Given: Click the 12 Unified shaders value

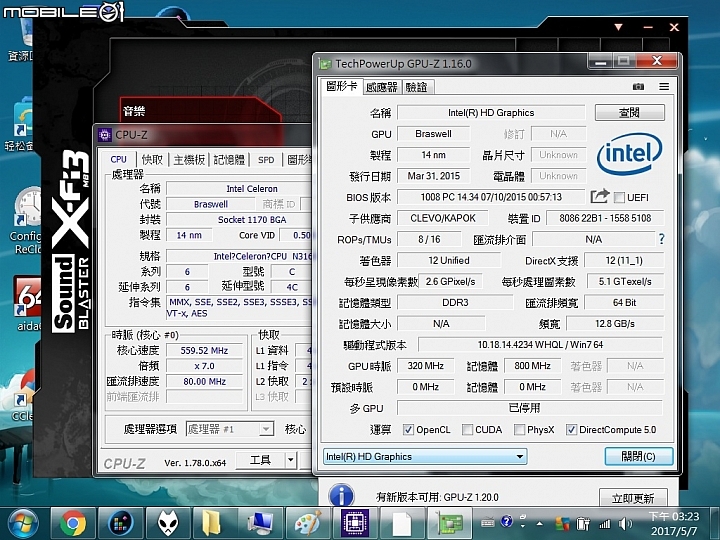Looking at the screenshot, I should click(449, 260).
